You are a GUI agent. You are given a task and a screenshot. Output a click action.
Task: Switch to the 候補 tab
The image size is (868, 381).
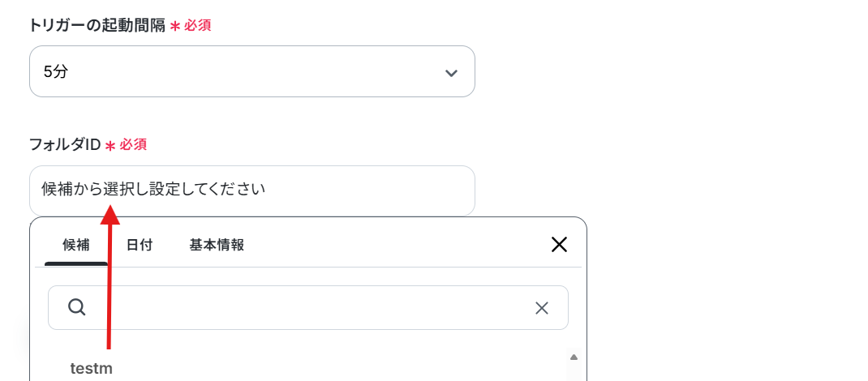[75, 245]
